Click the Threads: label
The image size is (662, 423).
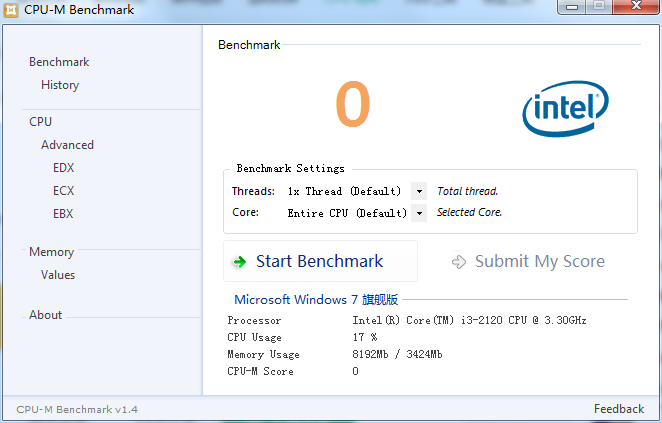253,191
